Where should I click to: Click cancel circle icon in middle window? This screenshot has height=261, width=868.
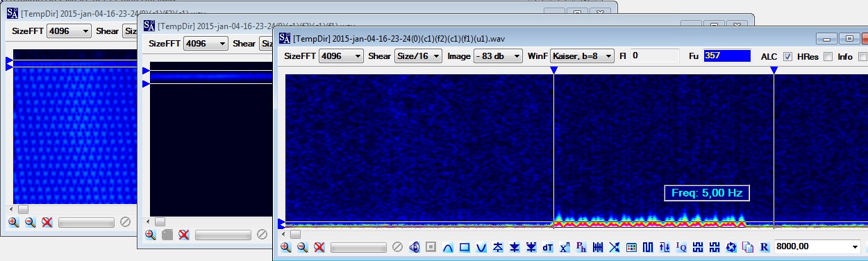coord(262,235)
